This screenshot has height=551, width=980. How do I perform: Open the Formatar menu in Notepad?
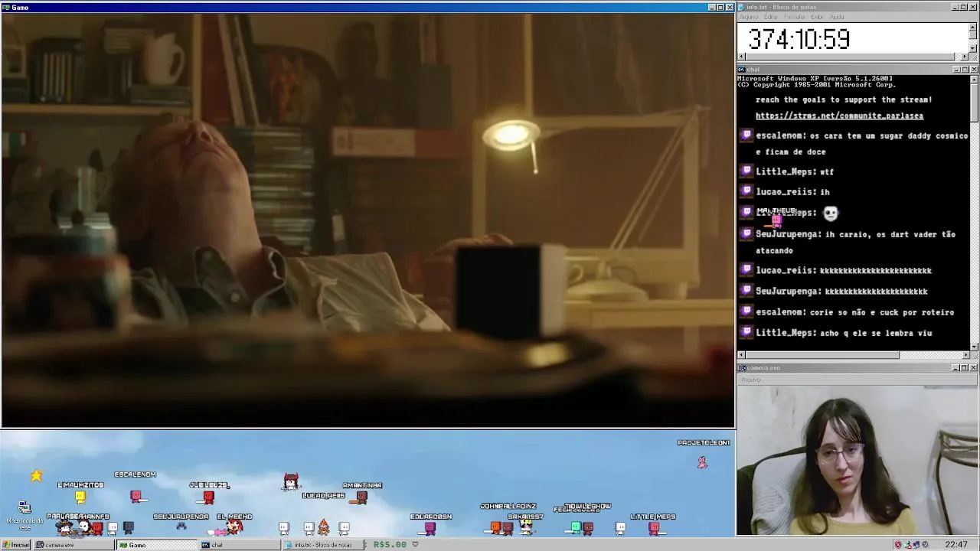click(x=794, y=17)
